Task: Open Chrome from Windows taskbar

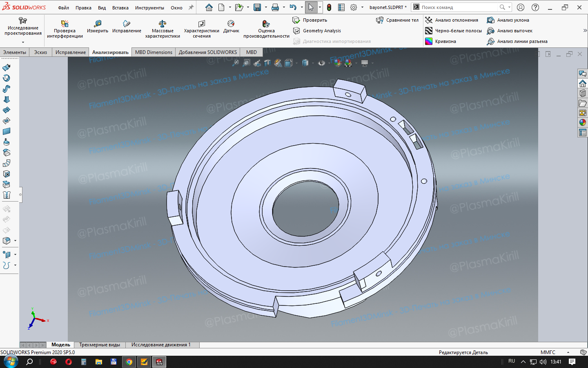Action: pyautogui.click(x=129, y=362)
